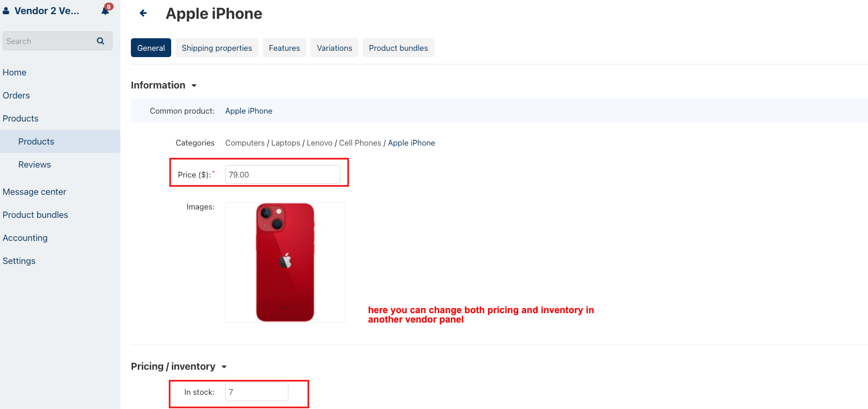The width and height of the screenshot is (868, 409).
Task: Open the notifications bell icon
Action: click(105, 10)
